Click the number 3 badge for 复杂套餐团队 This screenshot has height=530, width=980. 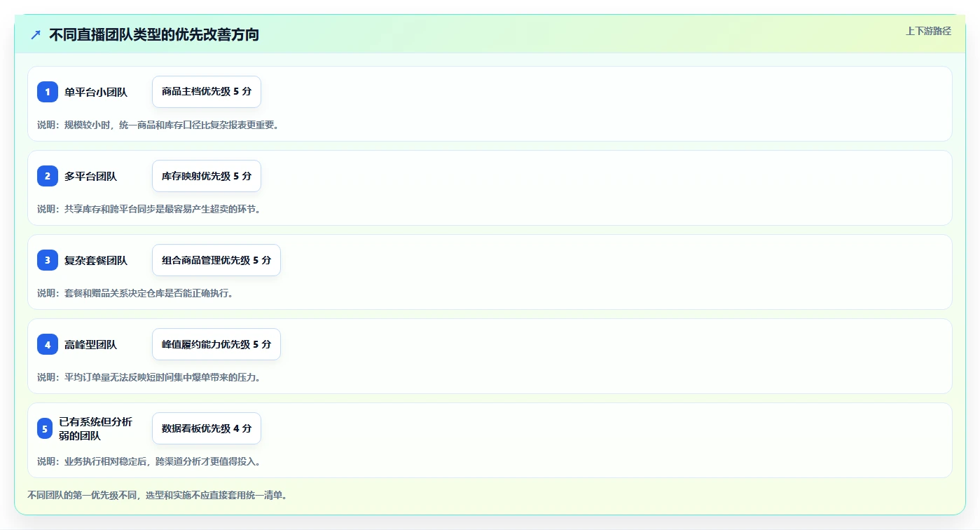[x=48, y=260]
